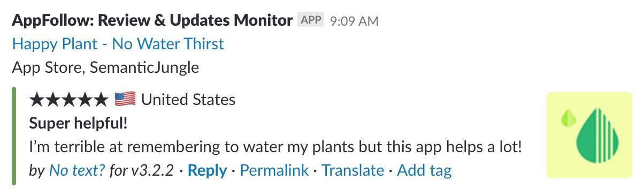This screenshot has width=644, height=195.
Task: Click the US flag emoji
Action: [125, 99]
